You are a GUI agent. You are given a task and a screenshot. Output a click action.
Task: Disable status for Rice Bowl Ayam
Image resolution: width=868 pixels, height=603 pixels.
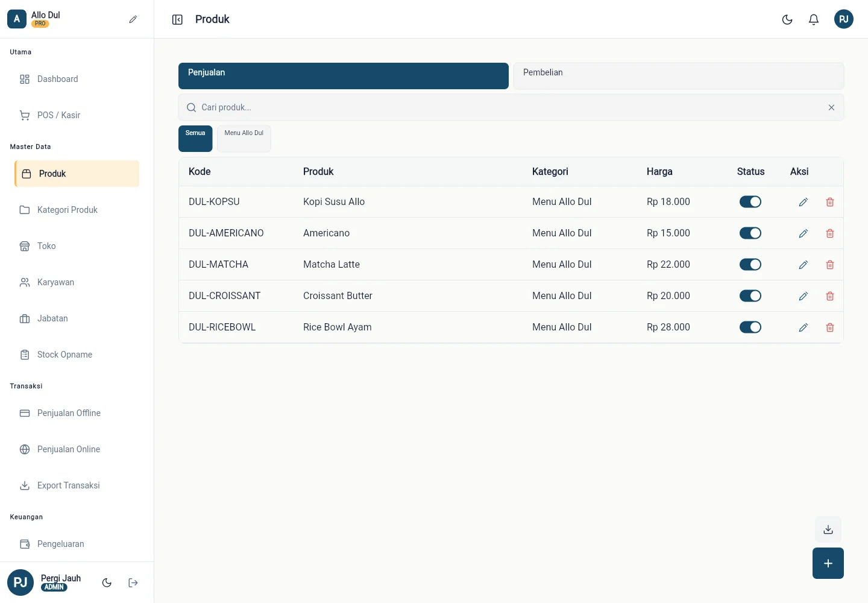point(750,327)
